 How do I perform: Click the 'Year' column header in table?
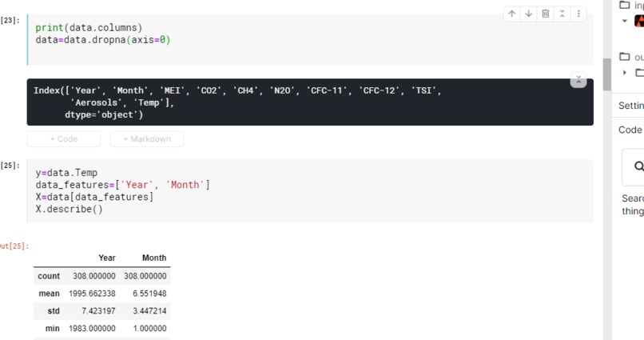[x=107, y=258]
